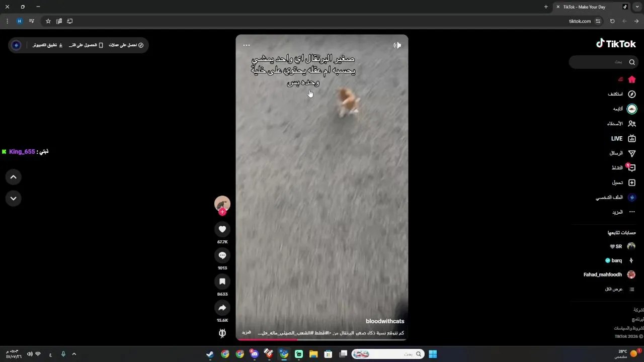Open site info icon beside tiktok.com

598,21
